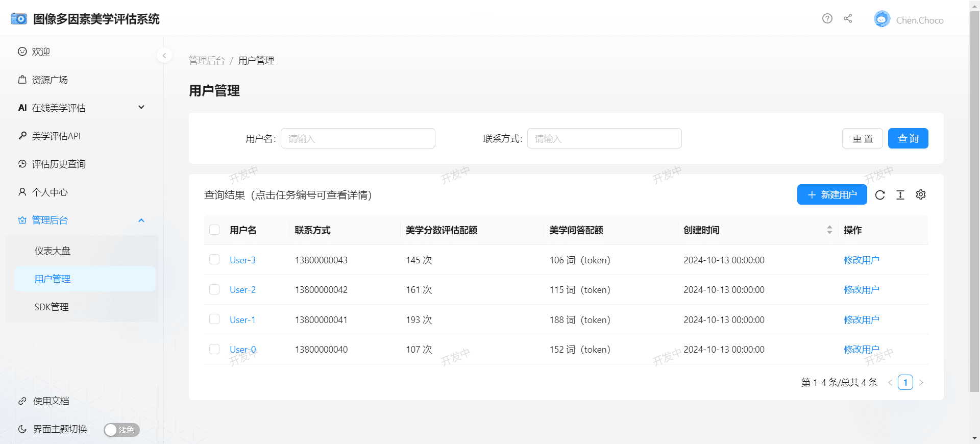Image resolution: width=980 pixels, height=444 pixels.
Task: Tick the checkbox next to User-1
Action: pyautogui.click(x=214, y=319)
